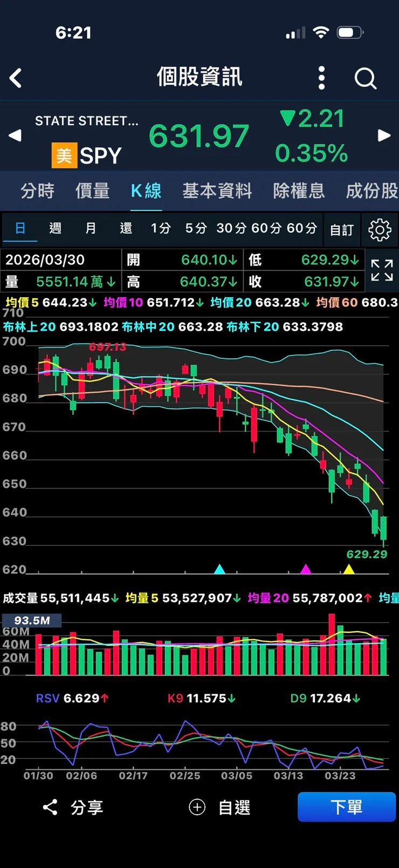Tap the 下單 order button
Screen dimensions: 399x868
coord(347,807)
